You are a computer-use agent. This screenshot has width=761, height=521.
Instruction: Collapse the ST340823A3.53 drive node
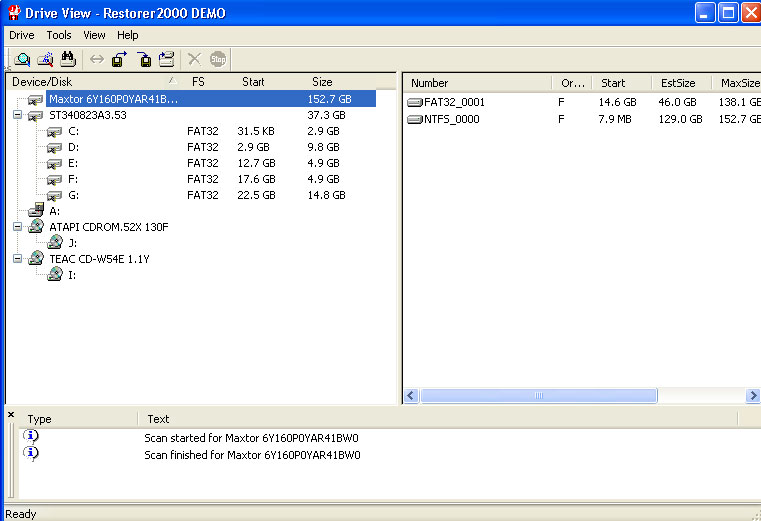pyautogui.click(x=17, y=115)
